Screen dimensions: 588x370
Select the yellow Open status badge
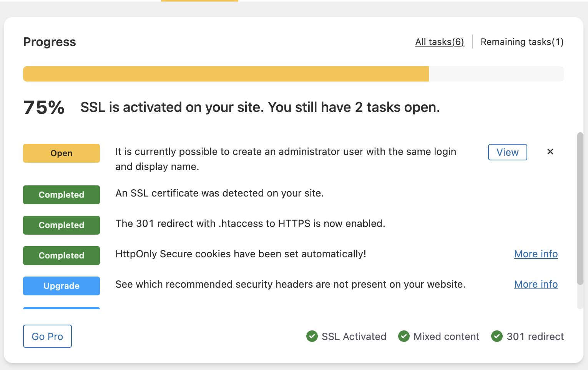[61, 153]
